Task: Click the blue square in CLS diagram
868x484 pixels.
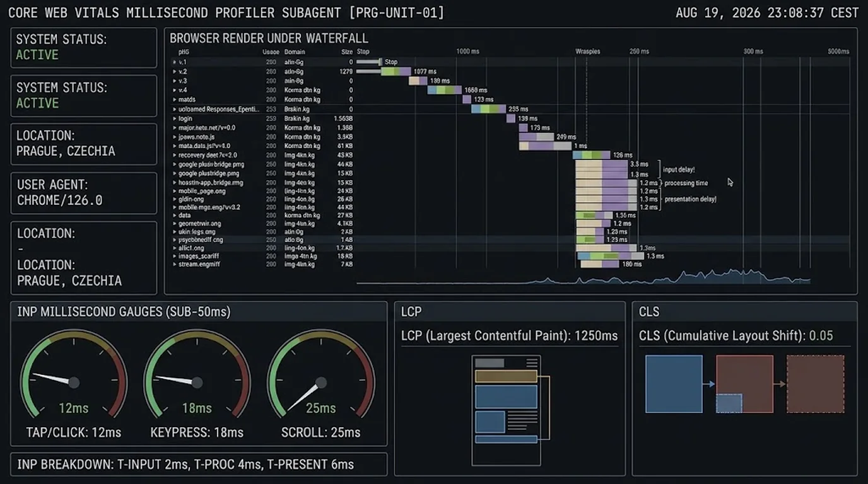Action: 674,384
